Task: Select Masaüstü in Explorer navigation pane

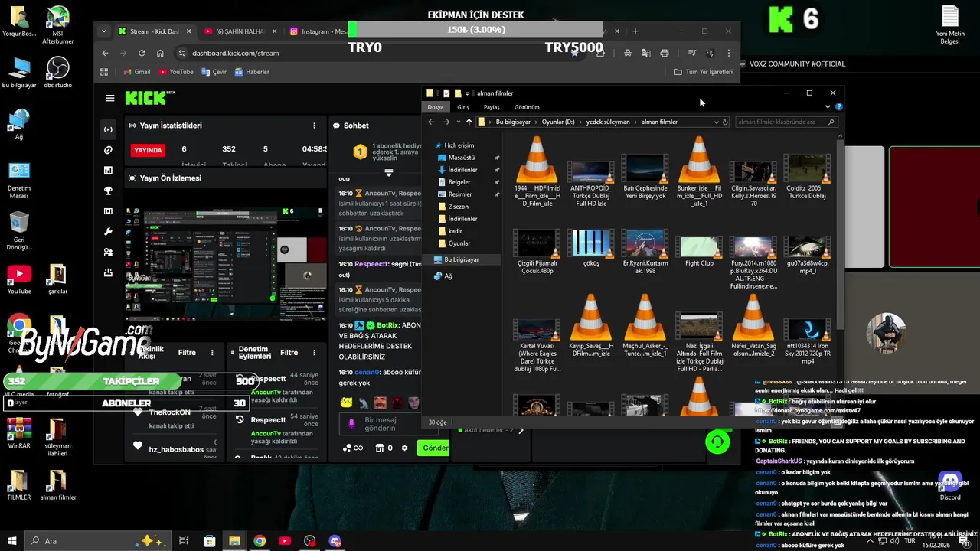Action: coord(462,158)
